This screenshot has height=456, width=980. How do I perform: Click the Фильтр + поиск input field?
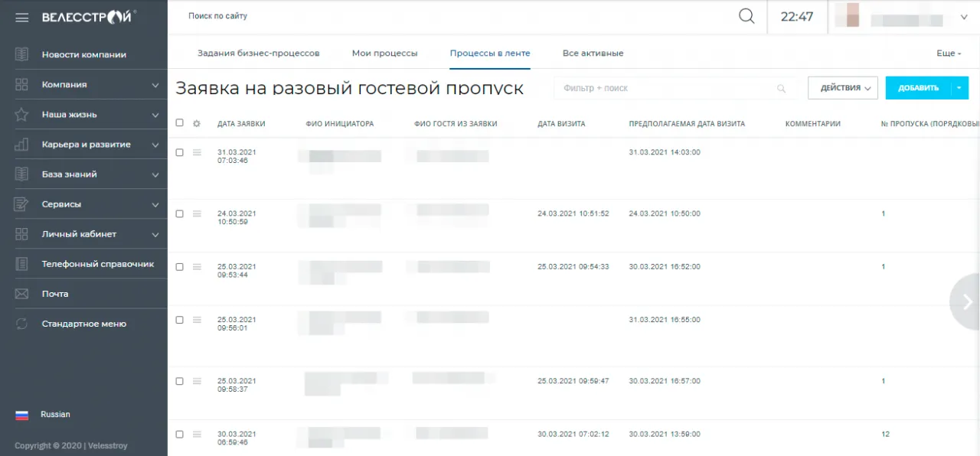pos(666,88)
